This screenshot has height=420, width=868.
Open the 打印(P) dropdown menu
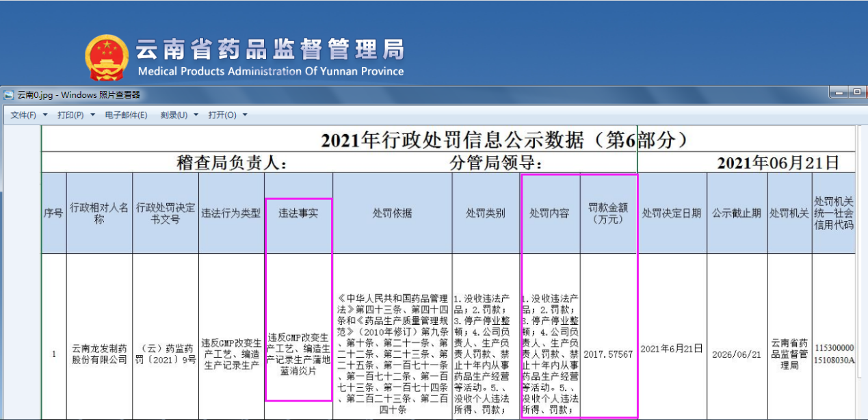(77, 115)
